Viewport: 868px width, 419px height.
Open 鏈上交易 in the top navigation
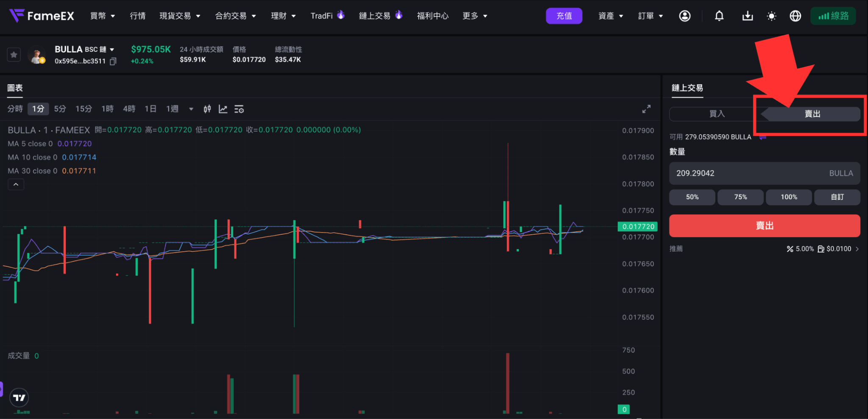(380, 16)
